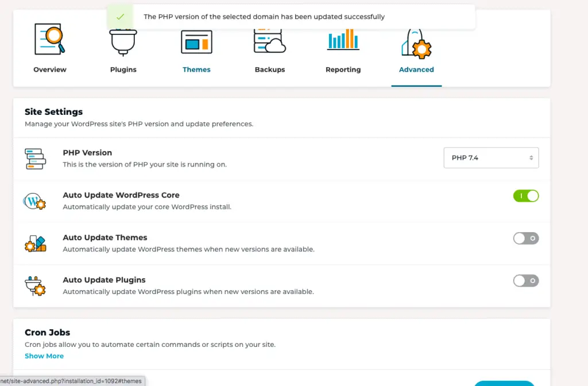Open the PHP 7.4 version dropdown
Image resolution: width=588 pixels, height=386 pixels.
pos(491,157)
